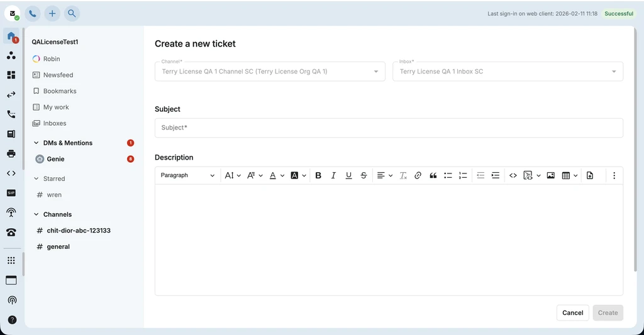644x335 pixels.
Task: Open the dashboard grid icon in left rail
Action: 11,75
